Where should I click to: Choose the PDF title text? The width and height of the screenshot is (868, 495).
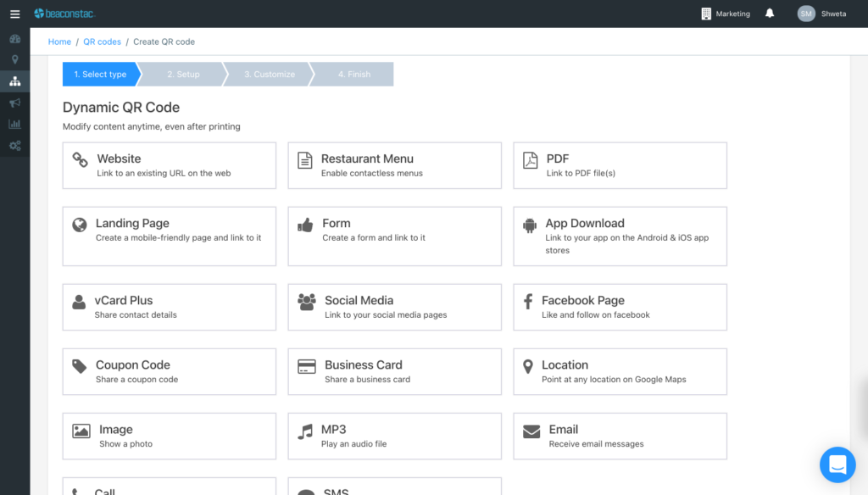[x=558, y=159]
